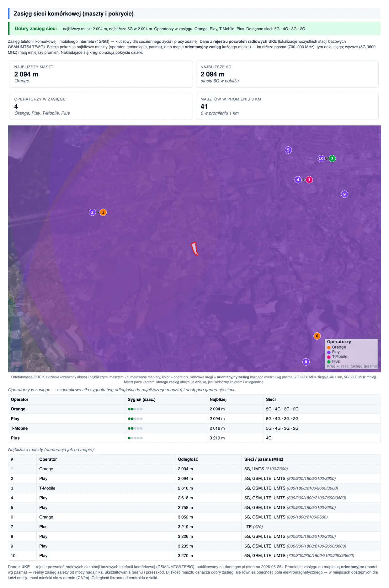This screenshot has width=389, height=588.
Task: Click map marker 1 (Orange mast)
Action: pos(103,212)
